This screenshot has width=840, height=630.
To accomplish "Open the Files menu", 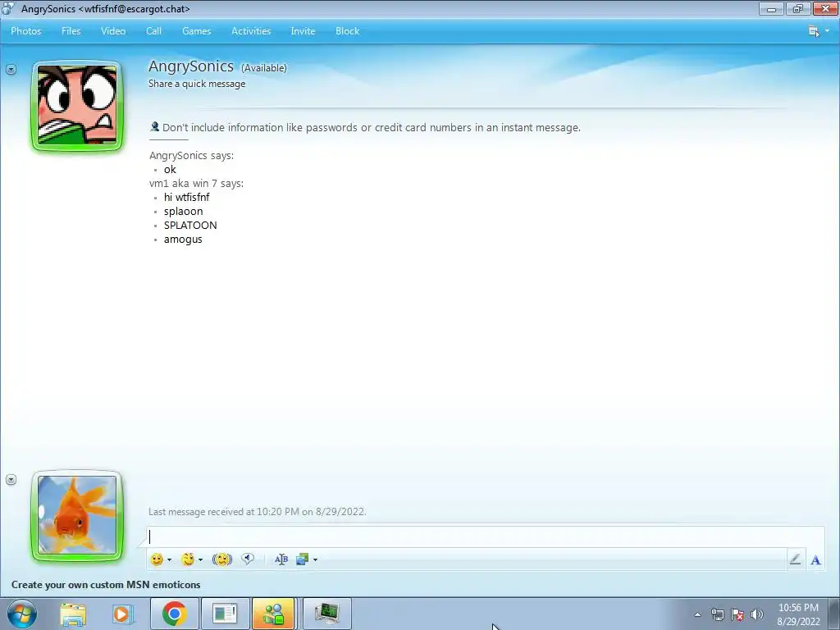I will pyautogui.click(x=71, y=31).
